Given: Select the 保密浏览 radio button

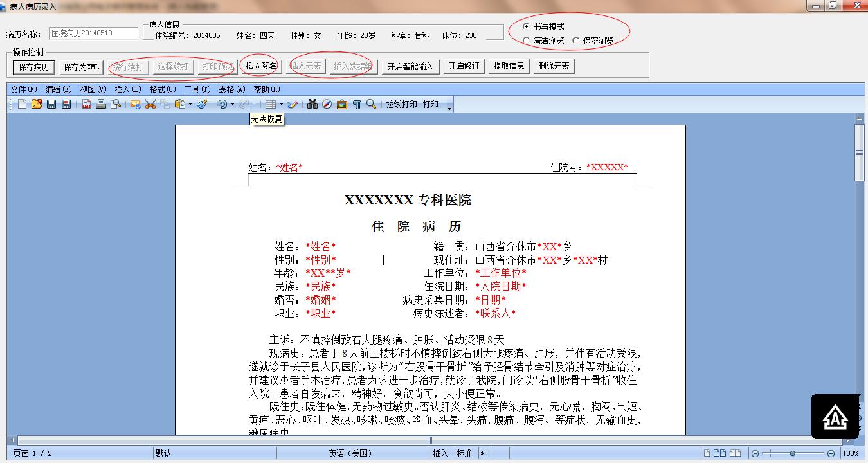Looking at the screenshot, I should coord(576,41).
